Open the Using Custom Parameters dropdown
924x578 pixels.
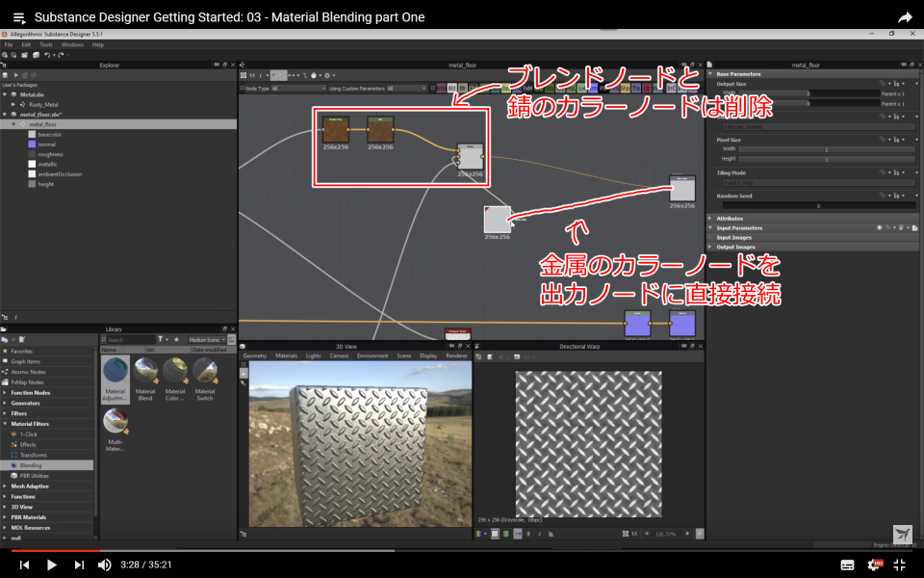(406, 89)
